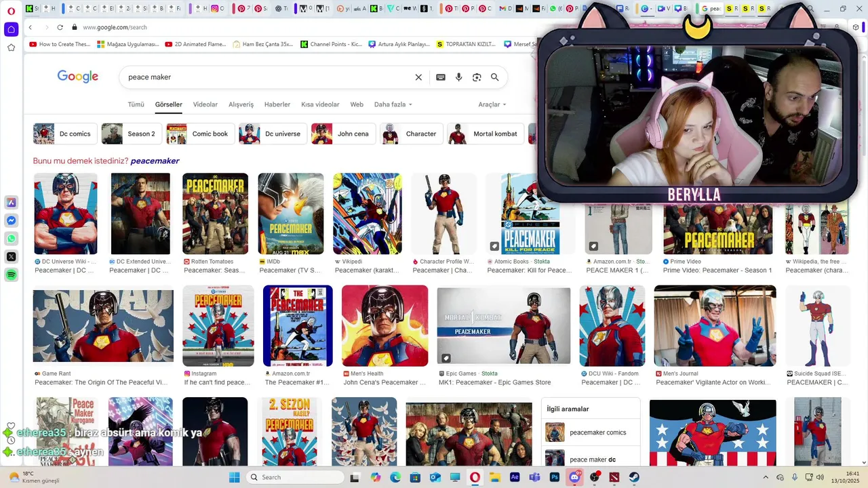Switch to Kısa videolar tab
Viewport: 868px width, 488px height.
320,104
